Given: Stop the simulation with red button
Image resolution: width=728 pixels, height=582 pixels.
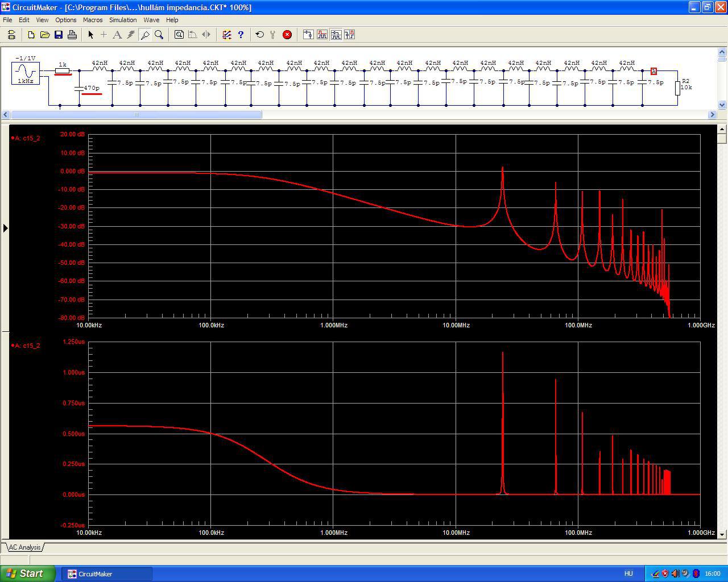Looking at the screenshot, I should 287,35.
